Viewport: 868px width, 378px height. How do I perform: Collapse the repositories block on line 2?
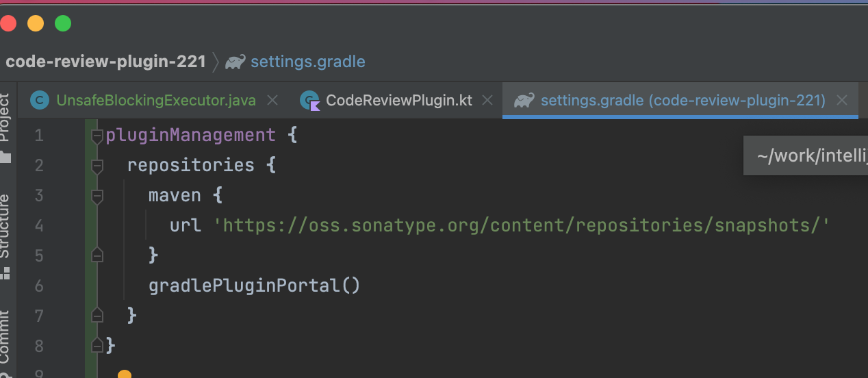click(97, 166)
